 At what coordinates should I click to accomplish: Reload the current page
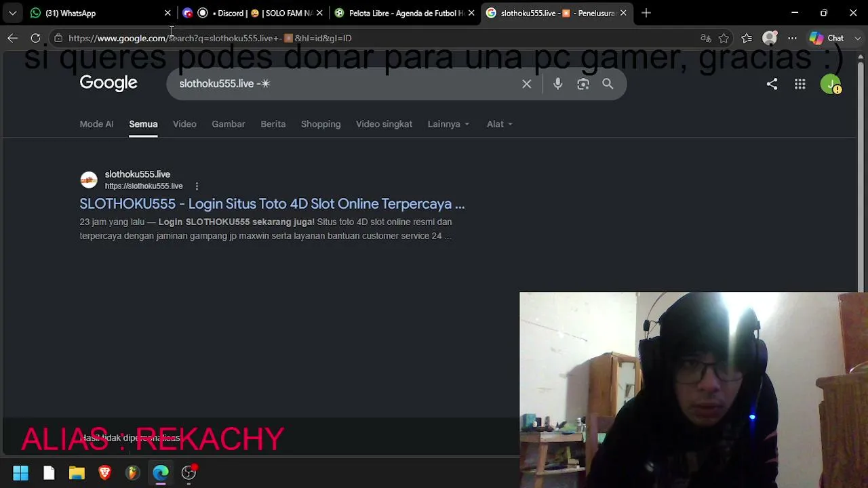click(35, 38)
